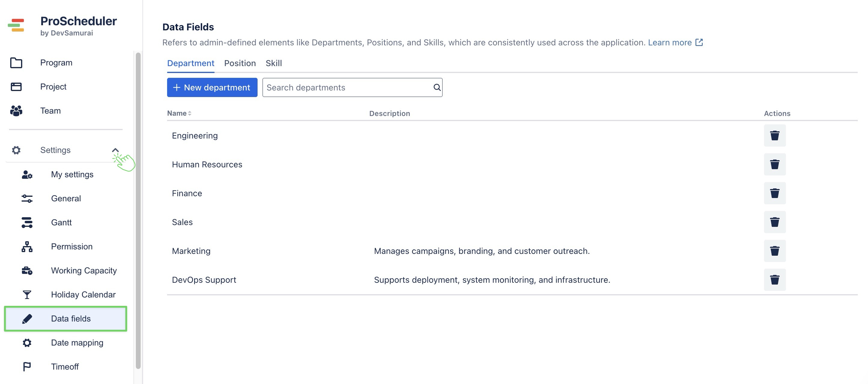Screen dimensions: 868x384
Task: Click the search magnifier icon
Action: pyautogui.click(x=437, y=87)
